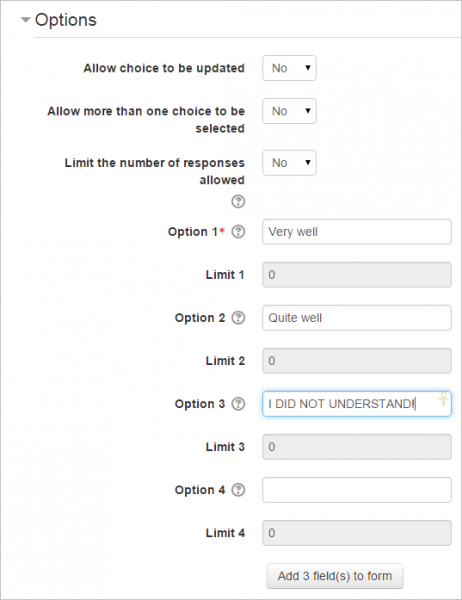The width and height of the screenshot is (462, 600).
Task: Open Limit the number of responses dropdown
Action: pos(289,163)
